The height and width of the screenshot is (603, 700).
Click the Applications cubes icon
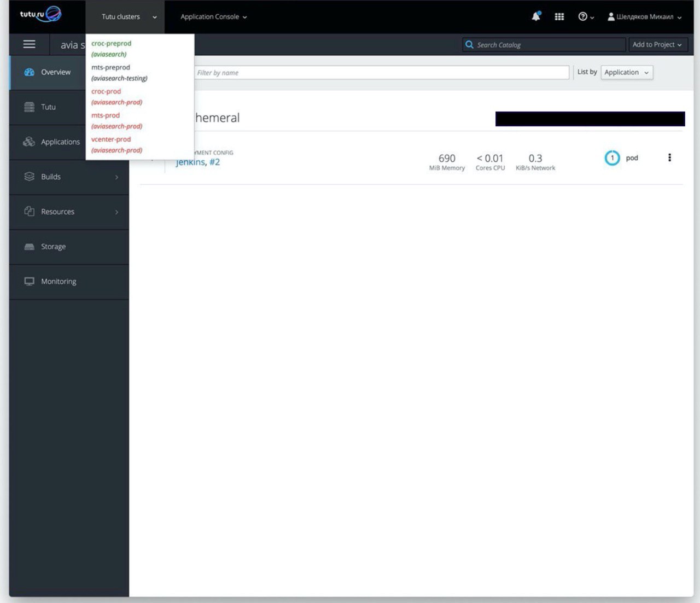pyautogui.click(x=29, y=142)
